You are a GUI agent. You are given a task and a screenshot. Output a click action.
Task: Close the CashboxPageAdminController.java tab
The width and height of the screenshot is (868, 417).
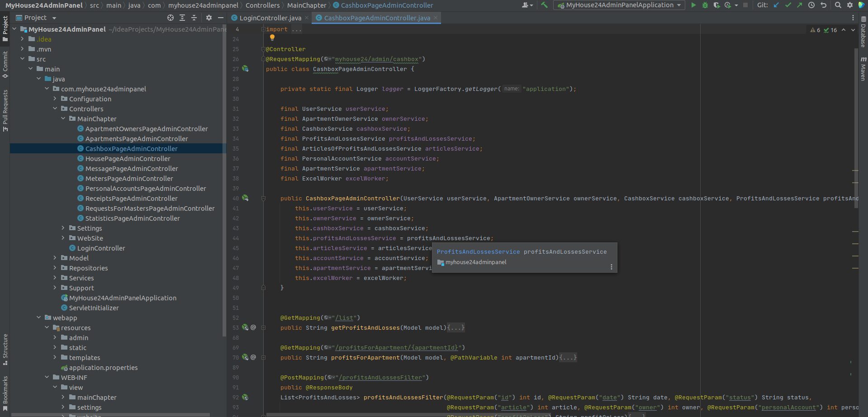click(436, 18)
